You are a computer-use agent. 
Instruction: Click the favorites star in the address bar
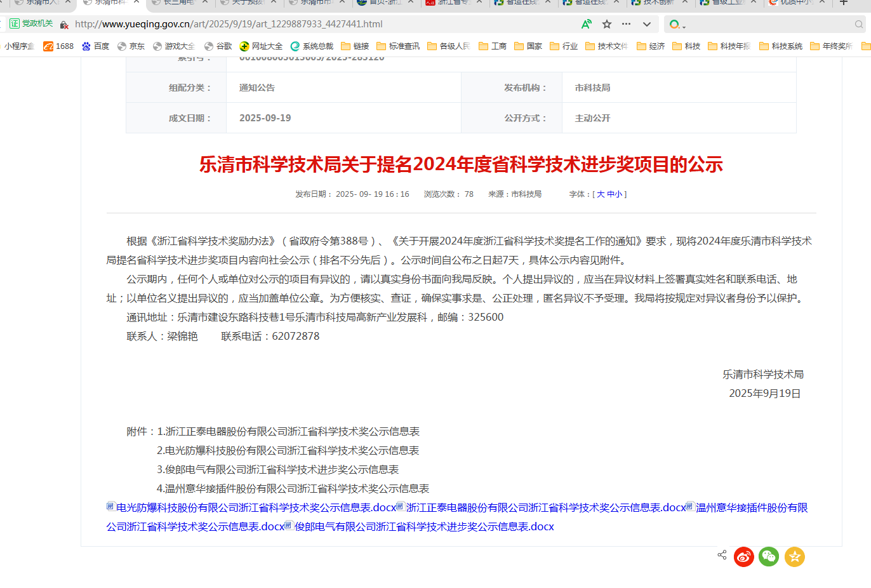[x=606, y=23]
